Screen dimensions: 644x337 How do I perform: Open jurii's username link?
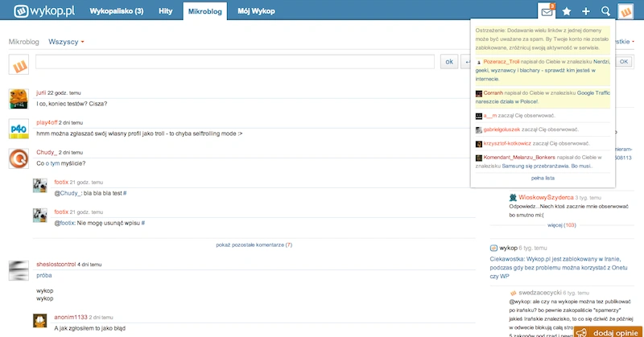click(x=41, y=92)
